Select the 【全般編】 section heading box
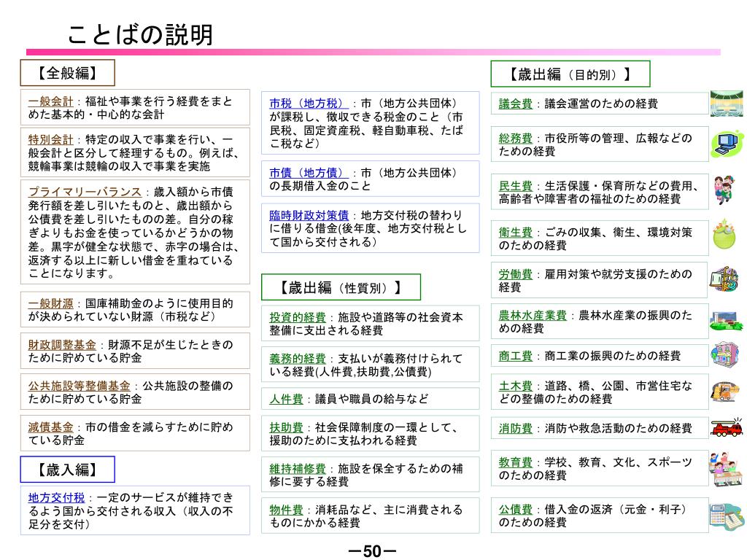 point(67,73)
